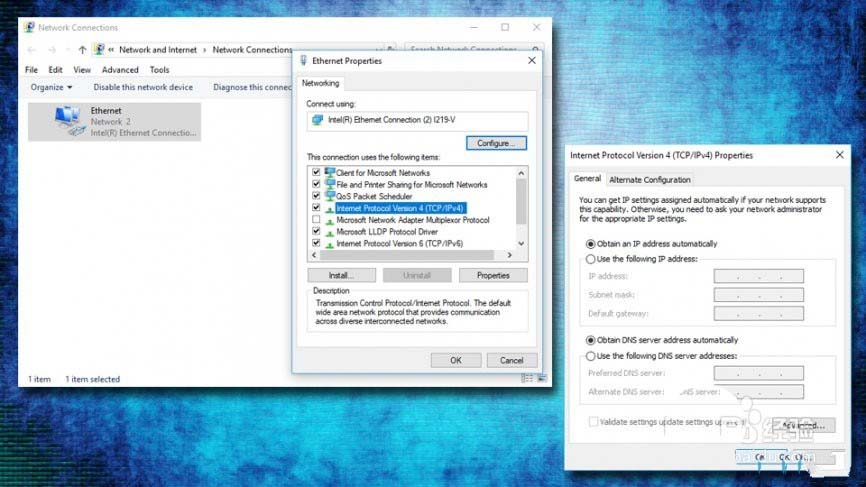
Task: Click Network and Internet breadcrumb
Action: [x=158, y=50]
